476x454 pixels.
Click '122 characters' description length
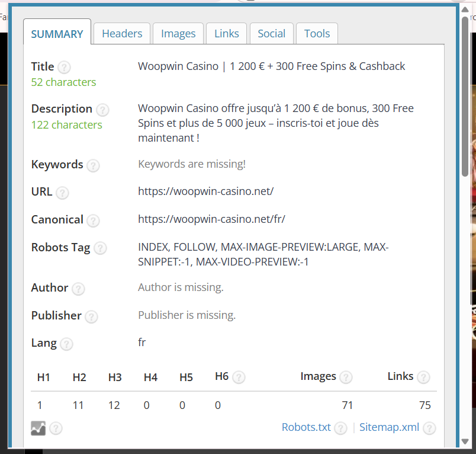point(66,125)
